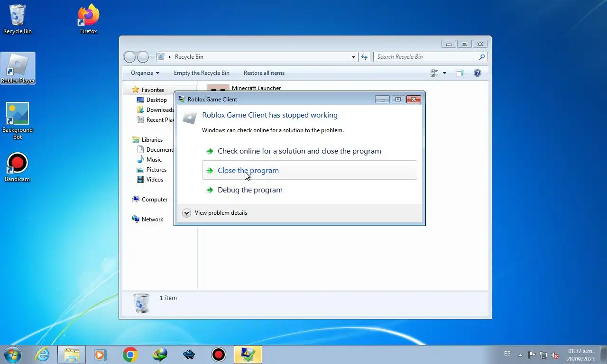Open the Organize menu
Screen dimensions: 607x364
(145, 73)
